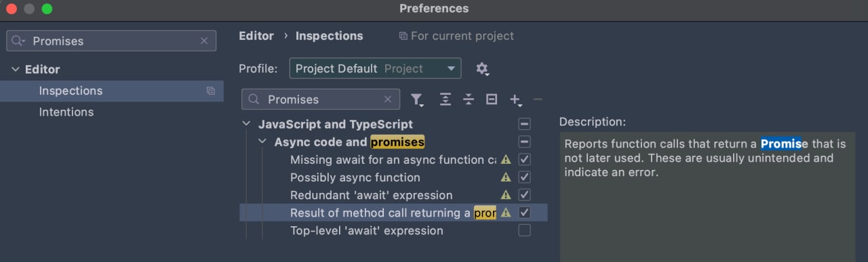Collapse the JavaScript and TypeScript tree node

coord(245,125)
